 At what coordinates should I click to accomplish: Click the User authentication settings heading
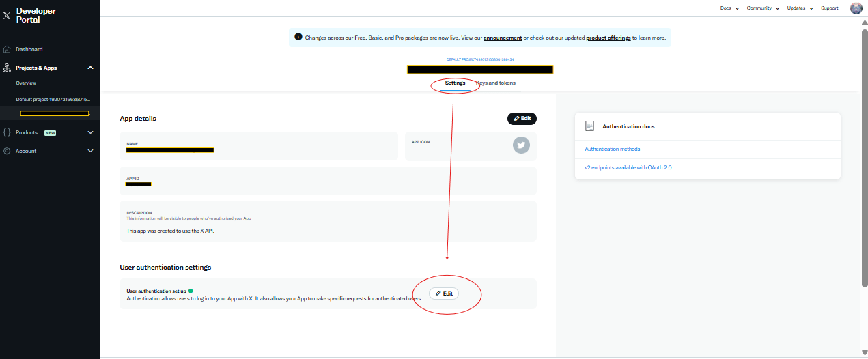tap(165, 267)
